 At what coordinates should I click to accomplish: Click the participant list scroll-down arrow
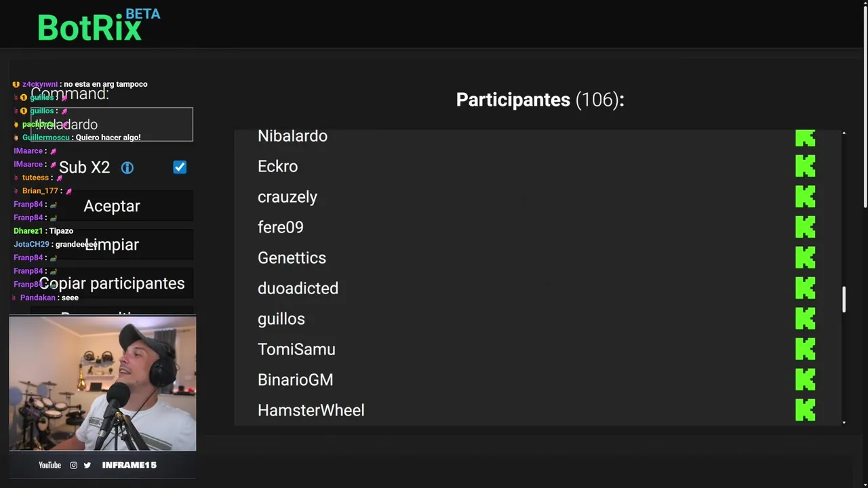click(x=844, y=422)
